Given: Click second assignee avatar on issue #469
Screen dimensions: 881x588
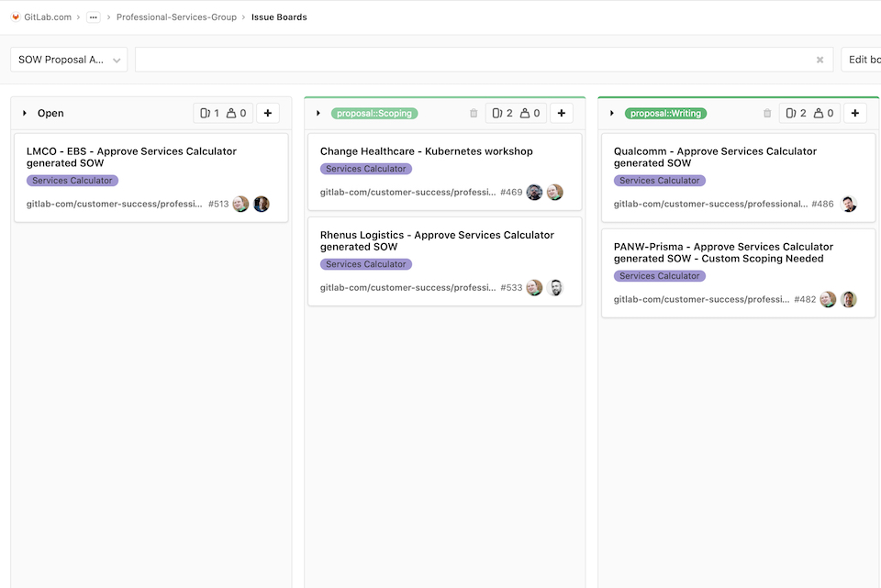Looking at the screenshot, I should (x=555, y=192).
